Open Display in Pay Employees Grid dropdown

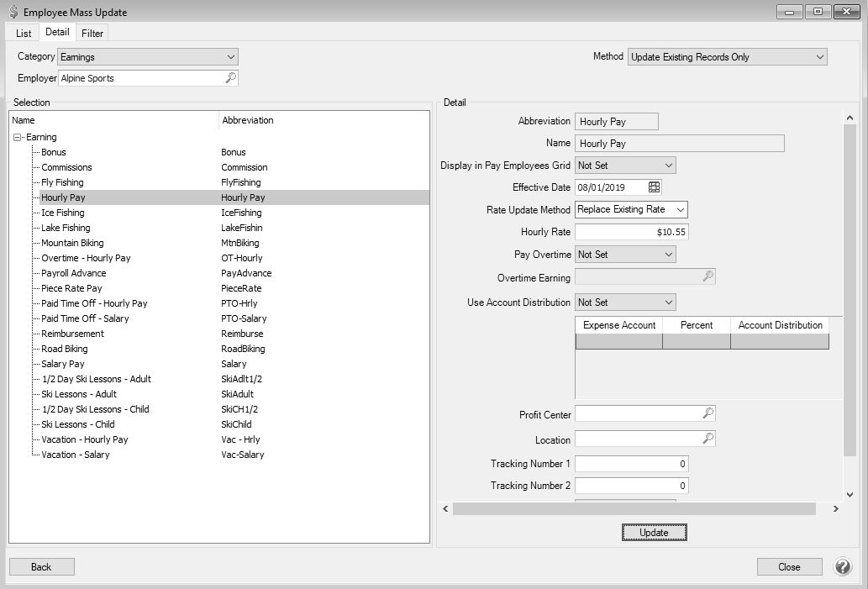(625, 165)
